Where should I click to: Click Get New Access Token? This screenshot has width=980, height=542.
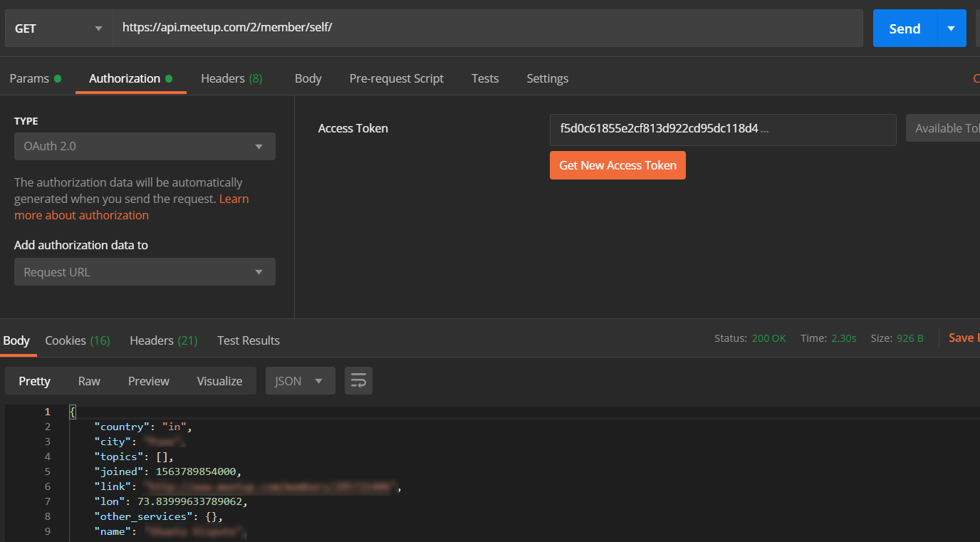[x=617, y=165]
